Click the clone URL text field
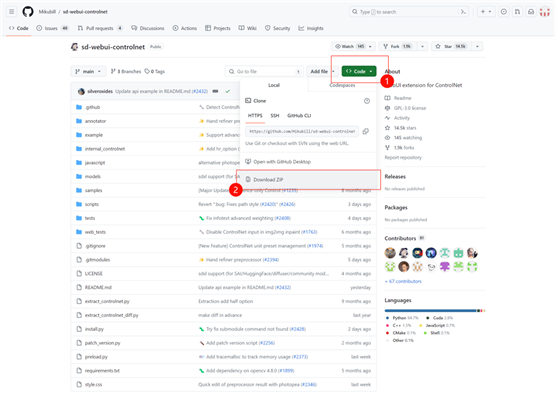Viewport: 556px width, 396px height. coord(302,131)
